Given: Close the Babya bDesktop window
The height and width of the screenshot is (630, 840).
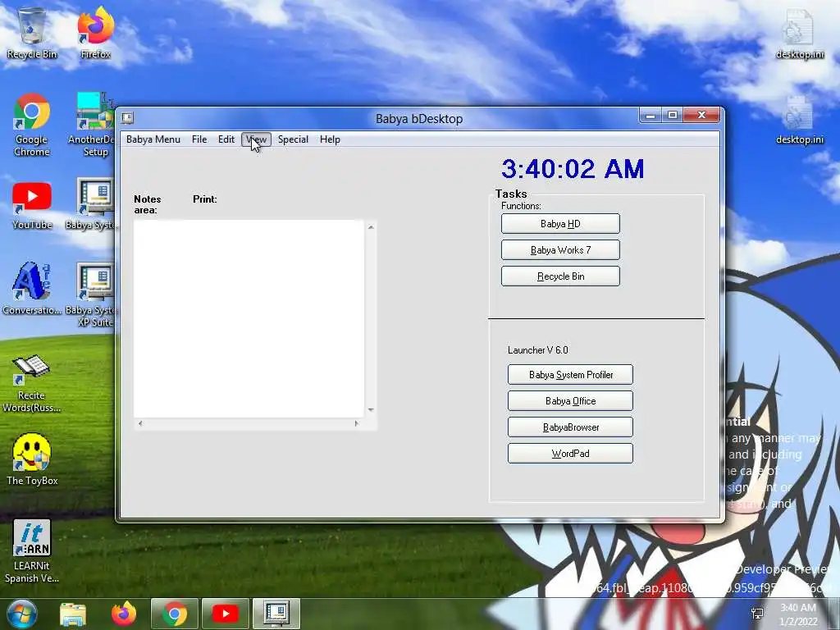Looking at the screenshot, I should 701,115.
